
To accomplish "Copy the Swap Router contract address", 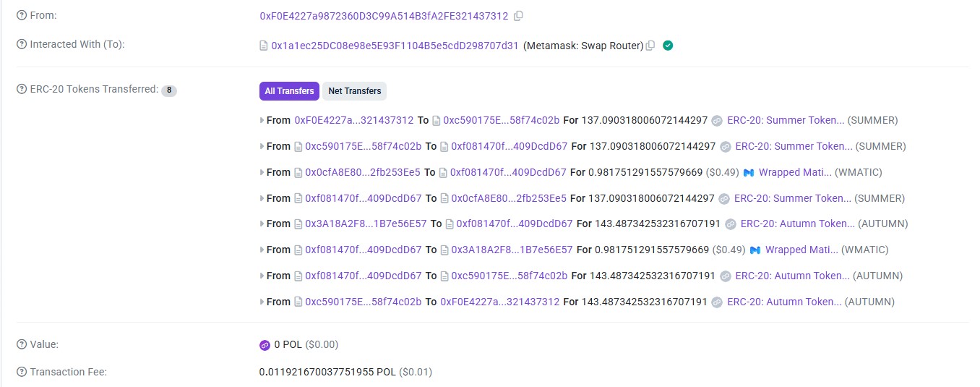I will coord(650,46).
